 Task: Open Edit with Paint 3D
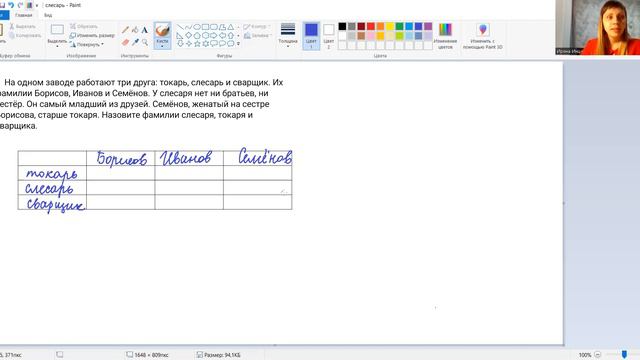[482, 36]
